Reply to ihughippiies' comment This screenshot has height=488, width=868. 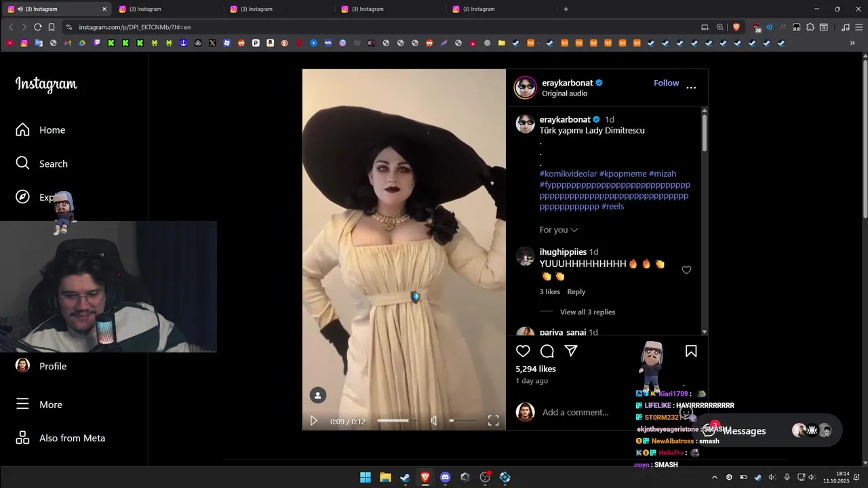pos(576,291)
